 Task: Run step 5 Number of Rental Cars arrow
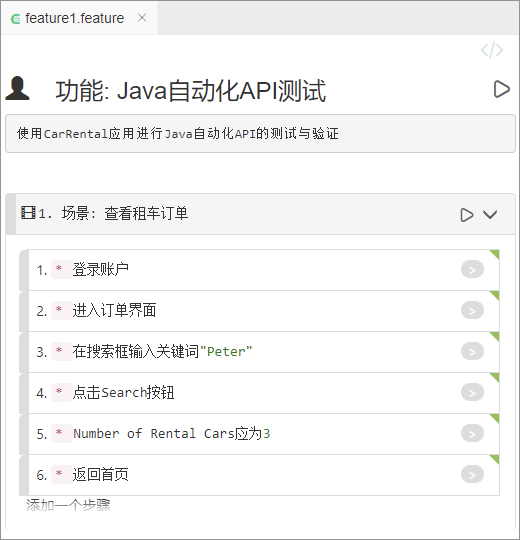pyautogui.click(x=472, y=433)
